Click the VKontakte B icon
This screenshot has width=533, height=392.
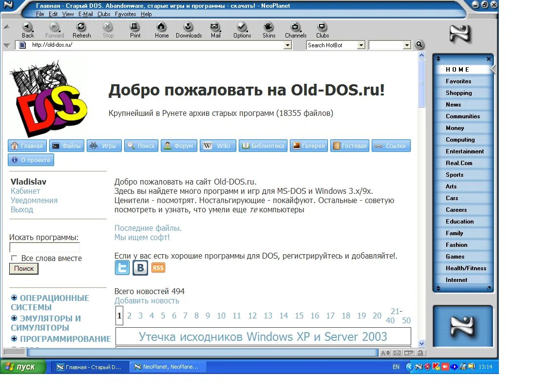coord(140,268)
